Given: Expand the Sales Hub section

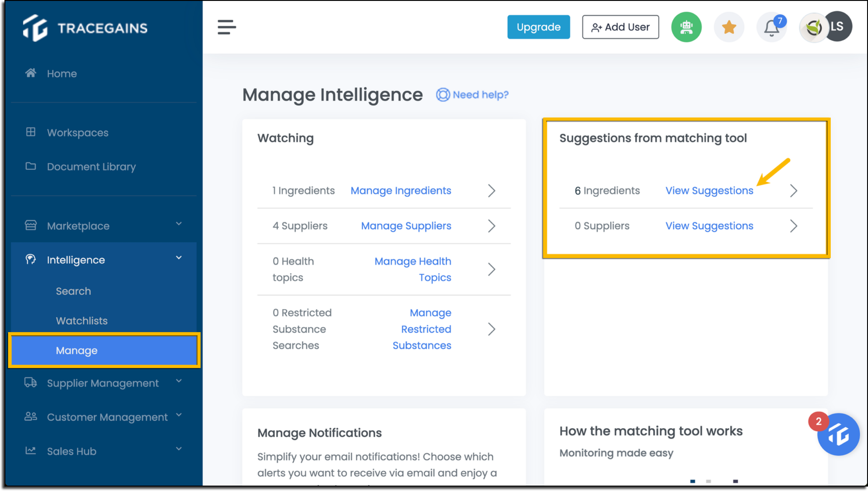Looking at the screenshot, I should tap(179, 449).
